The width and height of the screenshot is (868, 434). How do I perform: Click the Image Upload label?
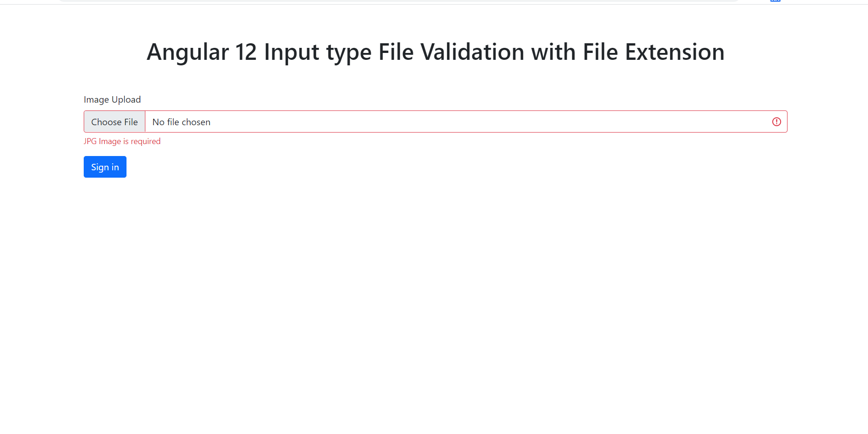(x=112, y=99)
